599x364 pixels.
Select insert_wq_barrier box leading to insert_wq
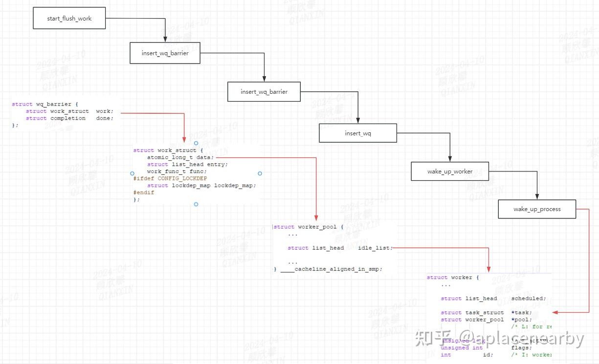(x=264, y=91)
